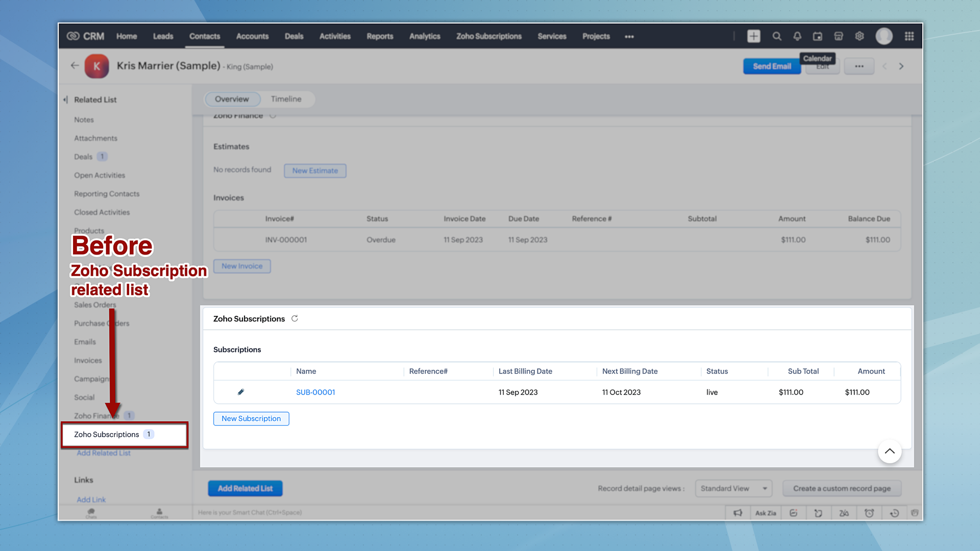The width and height of the screenshot is (980, 551).
Task: Open the SUB-00001 subscription link
Action: point(315,392)
